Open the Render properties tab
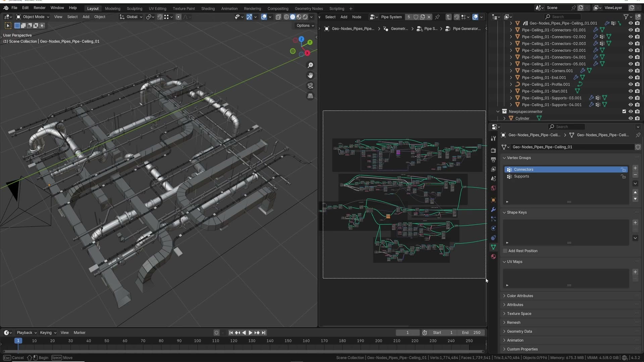This screenshot has width=644, height=362. (x=493, y=150)
